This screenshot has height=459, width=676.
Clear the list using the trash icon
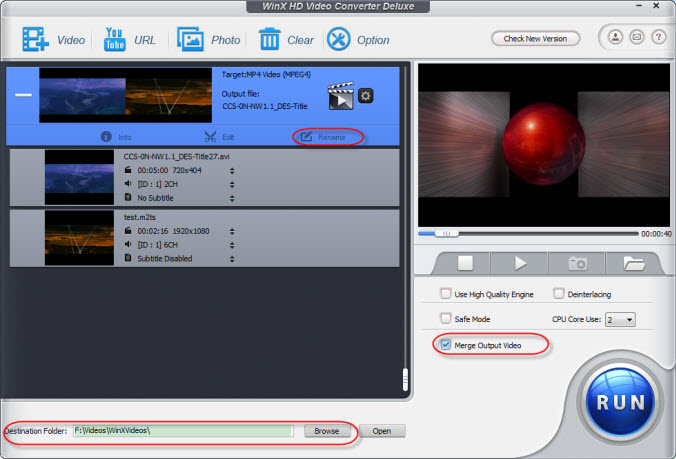point(269,39)
